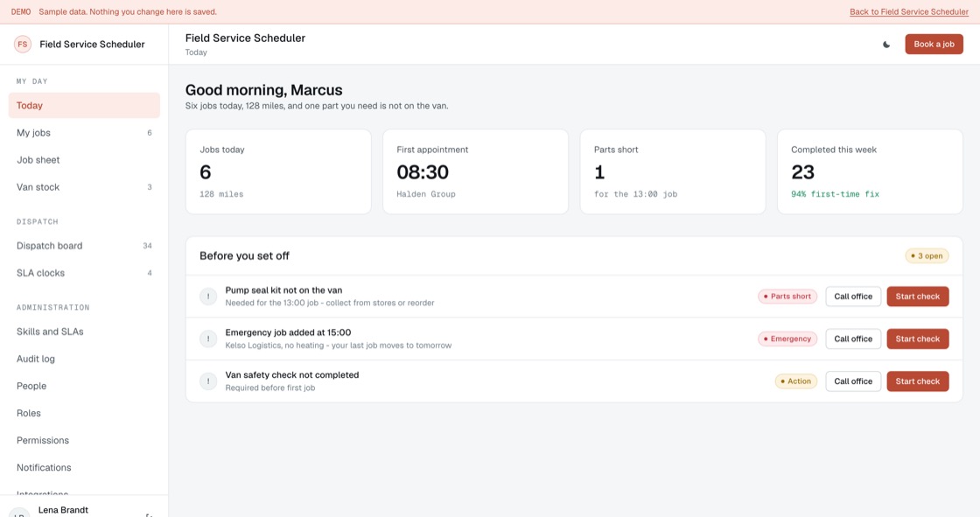
Task: Click the Book a job button
Action: click(x=934, y=45)
